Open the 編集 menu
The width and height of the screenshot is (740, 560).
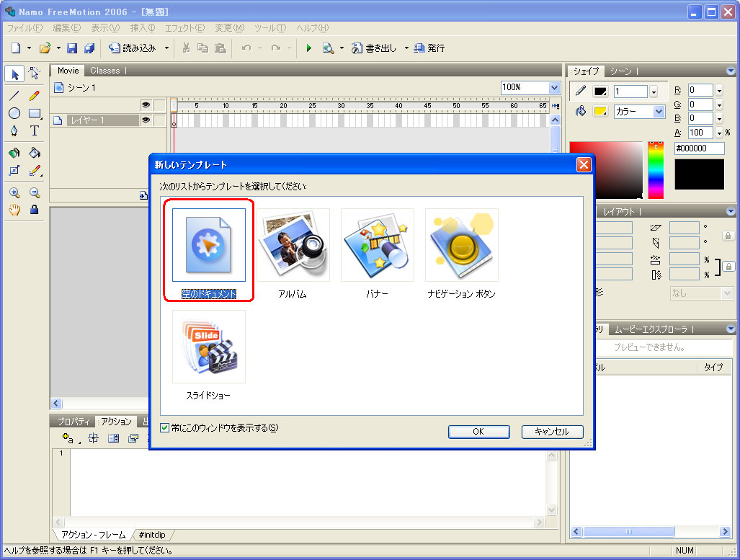(x=66, y=28)
